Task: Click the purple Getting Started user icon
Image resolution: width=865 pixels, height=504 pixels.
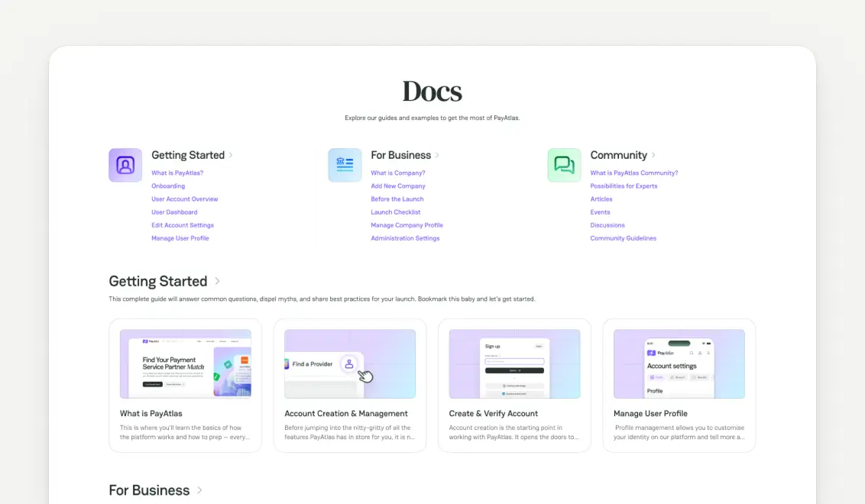Action: [x=125, y=164]
